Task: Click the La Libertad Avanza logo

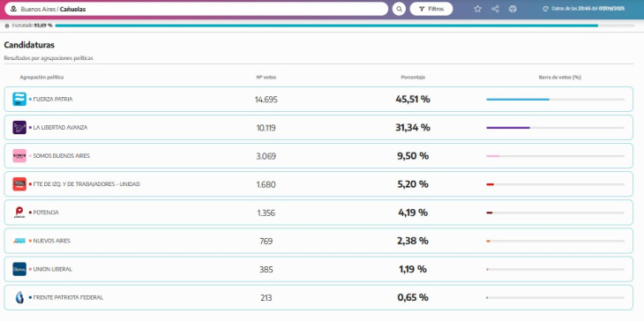Action: [x=19, y=128]
